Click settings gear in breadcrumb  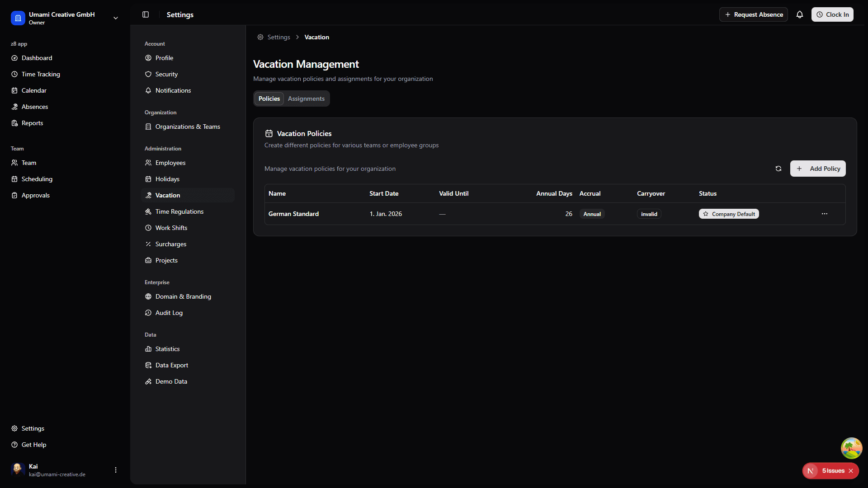[260, 37]
